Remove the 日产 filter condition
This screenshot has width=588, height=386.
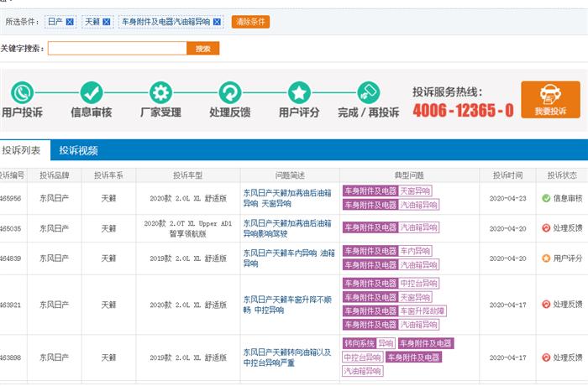point(70,22)
